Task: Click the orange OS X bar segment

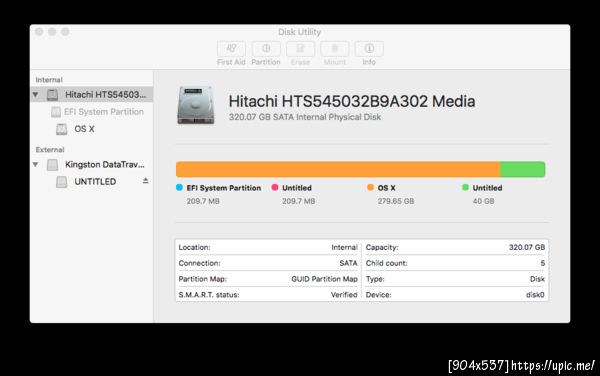Action: pos(338,169)
